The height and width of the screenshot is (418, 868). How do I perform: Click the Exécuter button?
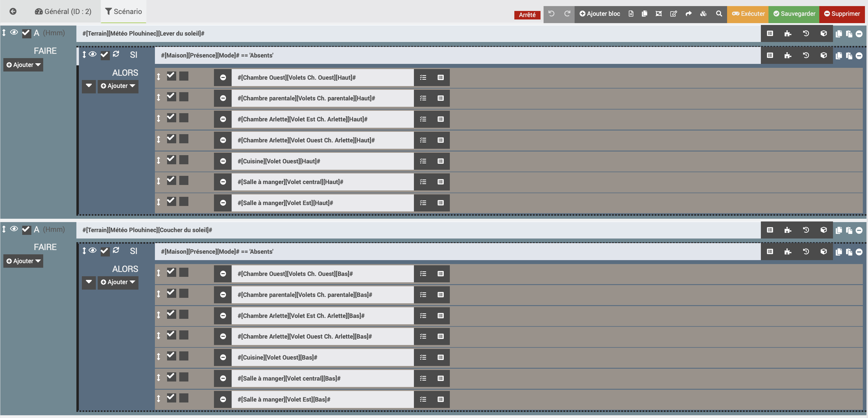tap(748, 14)
